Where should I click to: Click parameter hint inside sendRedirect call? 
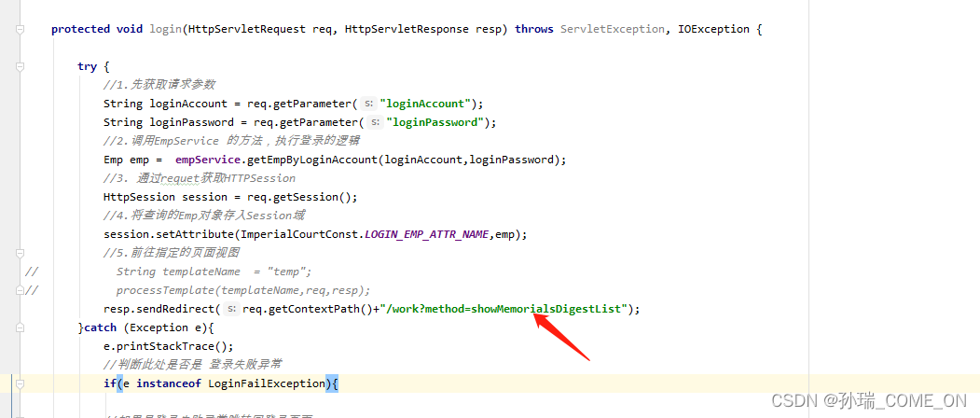[232, 309]
